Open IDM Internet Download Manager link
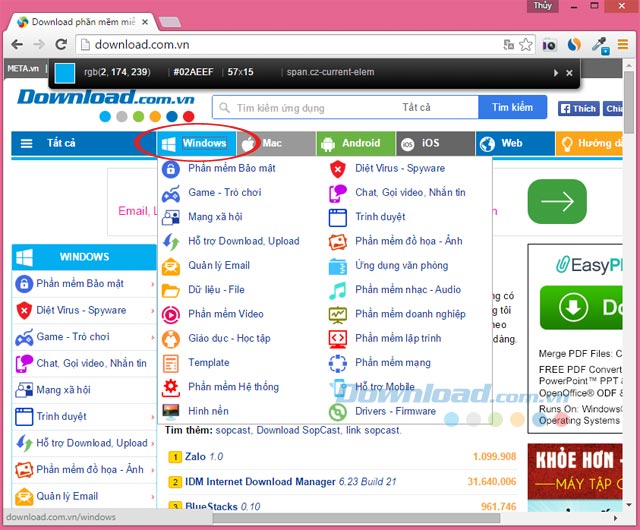Screen dimensions: 640x530 click(291, 482)
